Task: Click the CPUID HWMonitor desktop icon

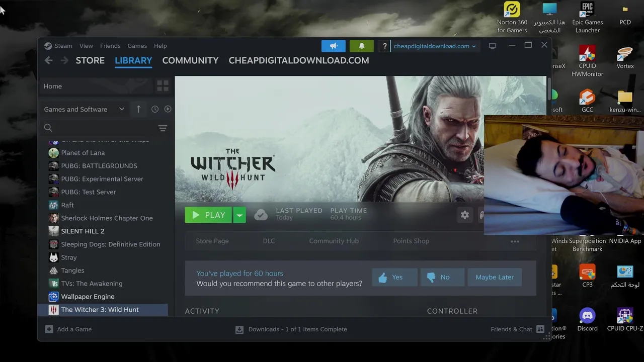Action: (587, 61)
